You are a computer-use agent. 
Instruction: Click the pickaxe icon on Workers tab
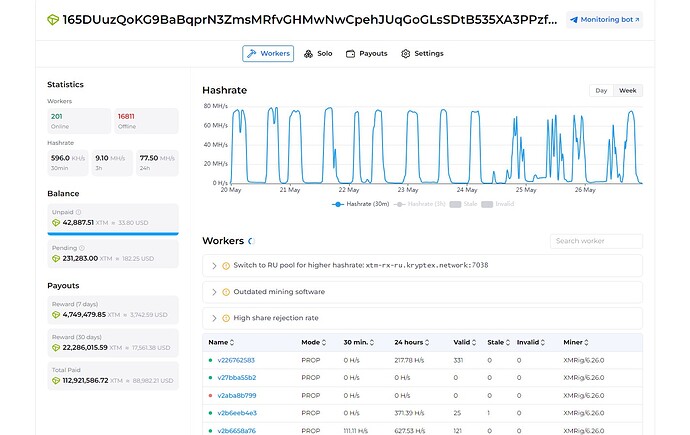251,54
